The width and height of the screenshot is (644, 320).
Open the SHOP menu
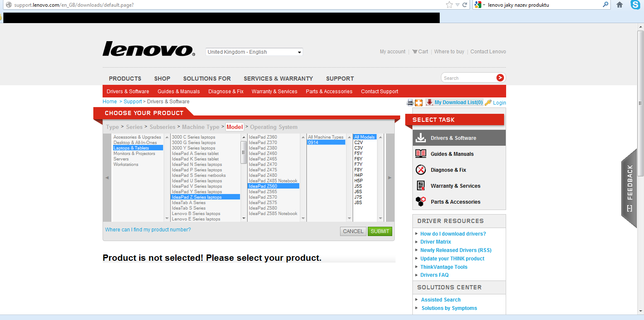coord(162,79)
